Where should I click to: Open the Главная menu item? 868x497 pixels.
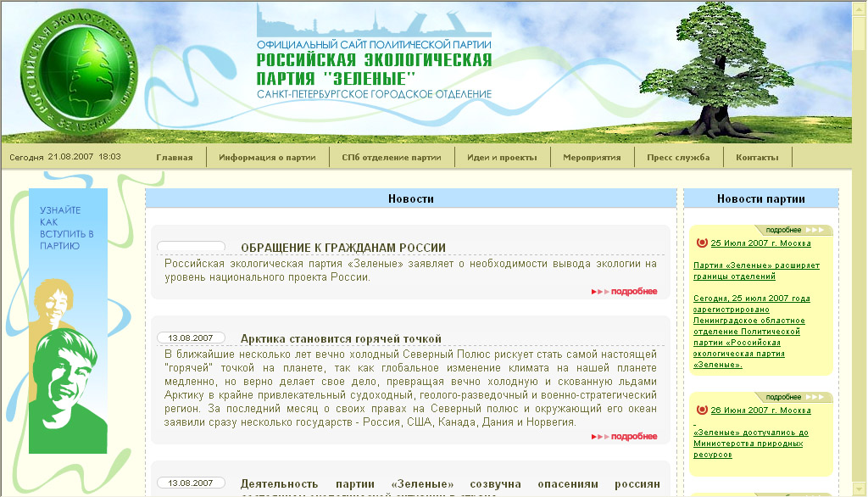[x=175, y=157]
